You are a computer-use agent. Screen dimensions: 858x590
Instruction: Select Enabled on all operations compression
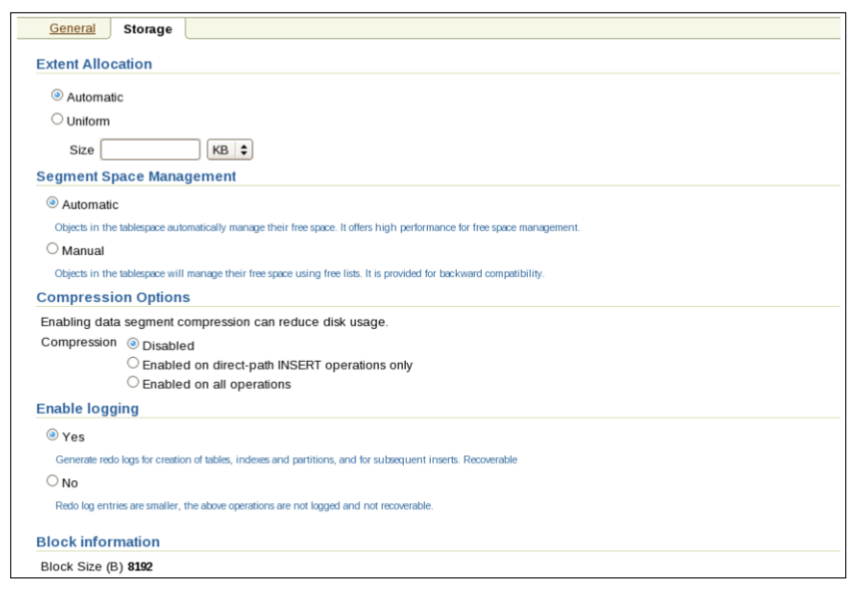click(133, 382)
